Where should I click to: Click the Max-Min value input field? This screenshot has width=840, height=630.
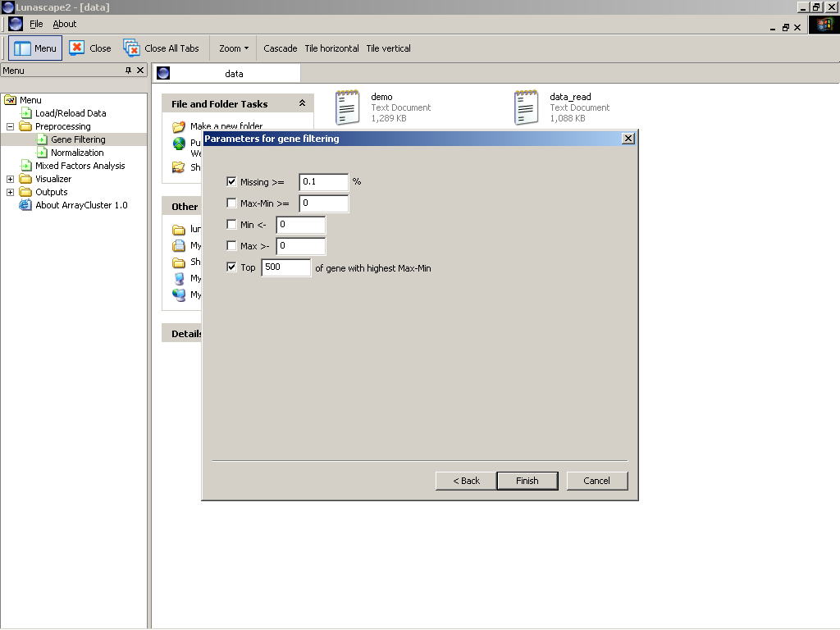tap(323, 203)
